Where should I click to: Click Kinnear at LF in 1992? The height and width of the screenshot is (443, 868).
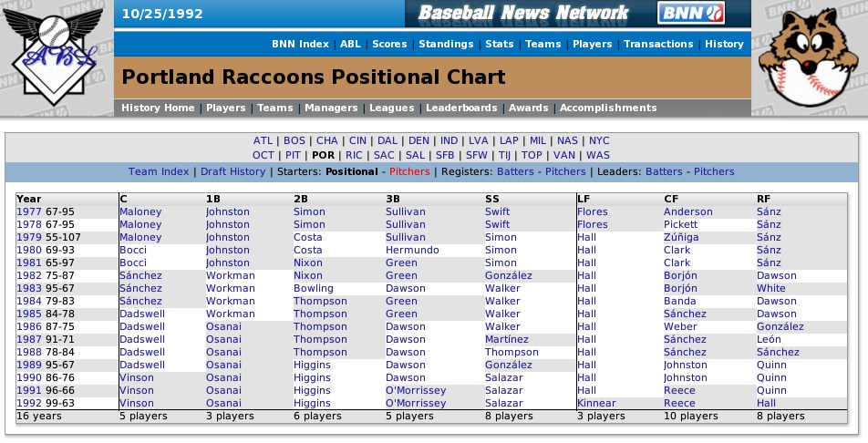pyautogui.click(x=596, y=403)
